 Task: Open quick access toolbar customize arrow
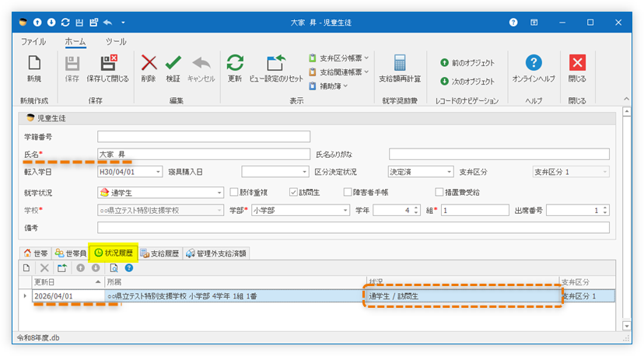(123, 23)
